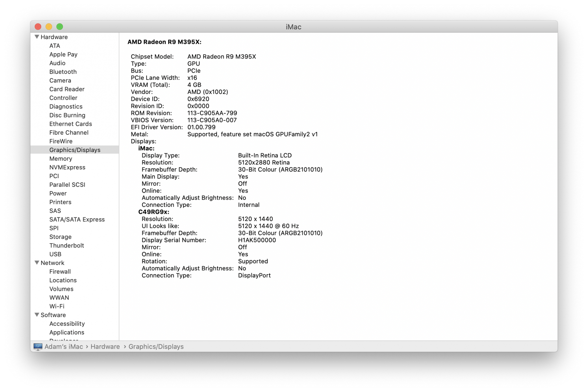Screen dimensions: 588x392
Task: Select Ethernet Cards in the sidebar
Action: point(71,124)
